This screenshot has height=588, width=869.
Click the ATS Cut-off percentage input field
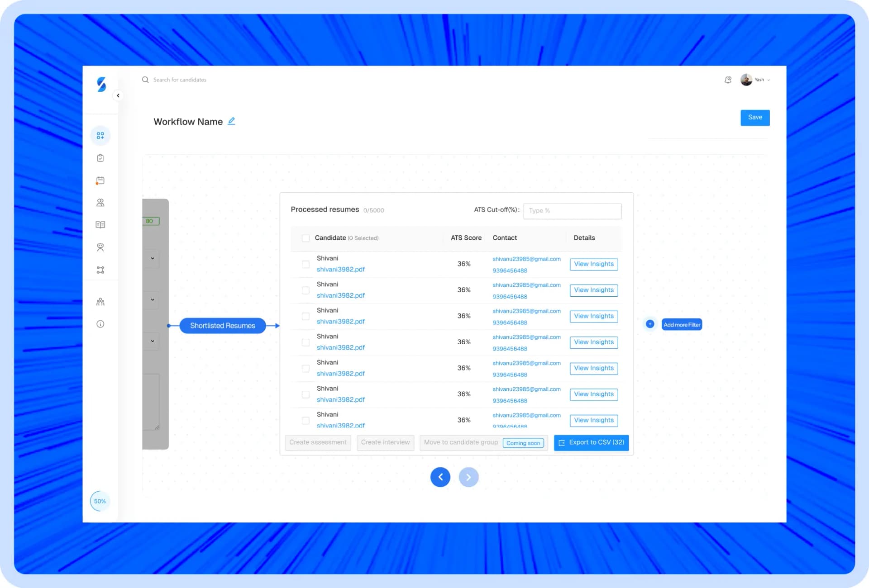click(572, 211)
